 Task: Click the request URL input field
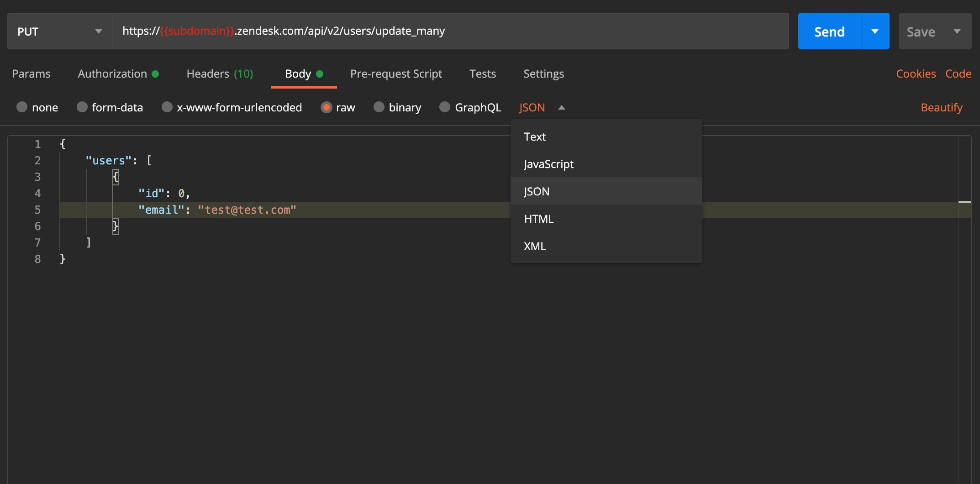(x=451, y=31)
